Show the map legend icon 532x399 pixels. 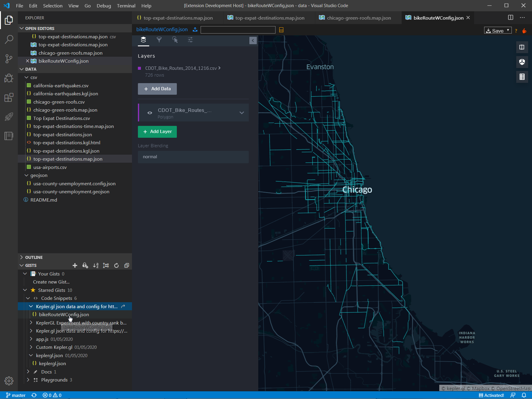pos(522,77)
